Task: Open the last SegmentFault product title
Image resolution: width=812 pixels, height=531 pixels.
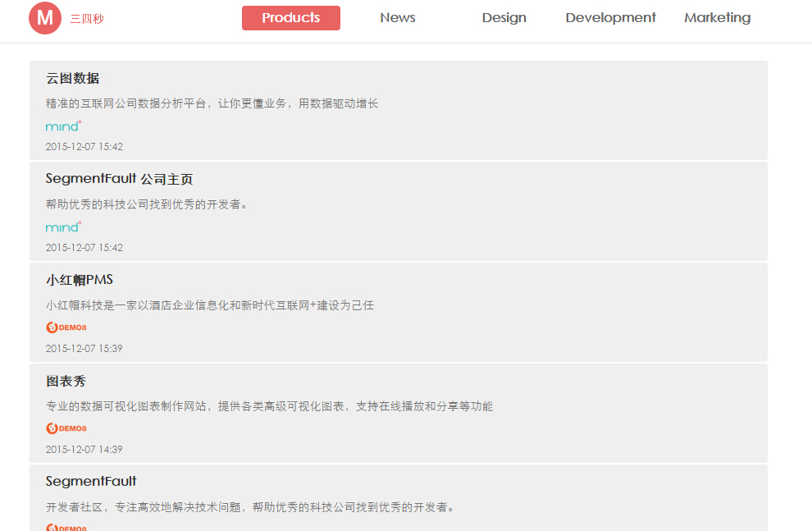Action: coord(91,482)
